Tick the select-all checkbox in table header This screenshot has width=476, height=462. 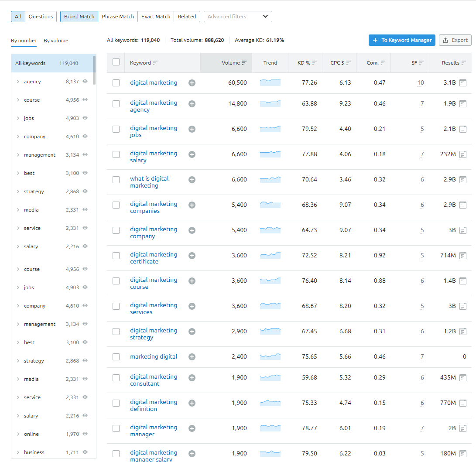[116, 62]
